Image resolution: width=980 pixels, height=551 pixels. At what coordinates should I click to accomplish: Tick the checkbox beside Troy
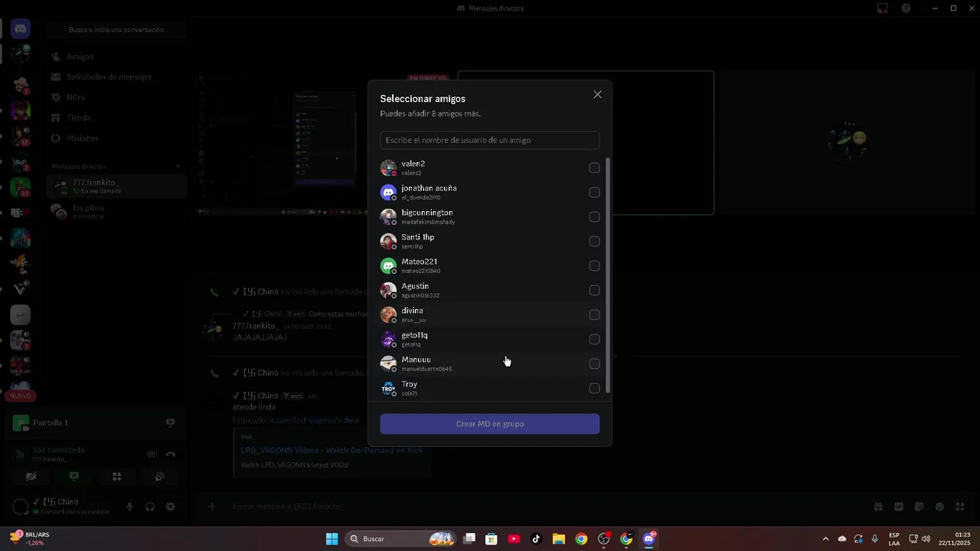tap(594, 388)
